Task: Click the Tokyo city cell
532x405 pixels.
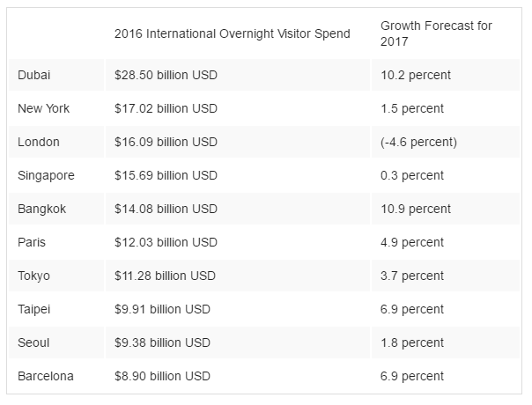Action: tap(34, 276)
